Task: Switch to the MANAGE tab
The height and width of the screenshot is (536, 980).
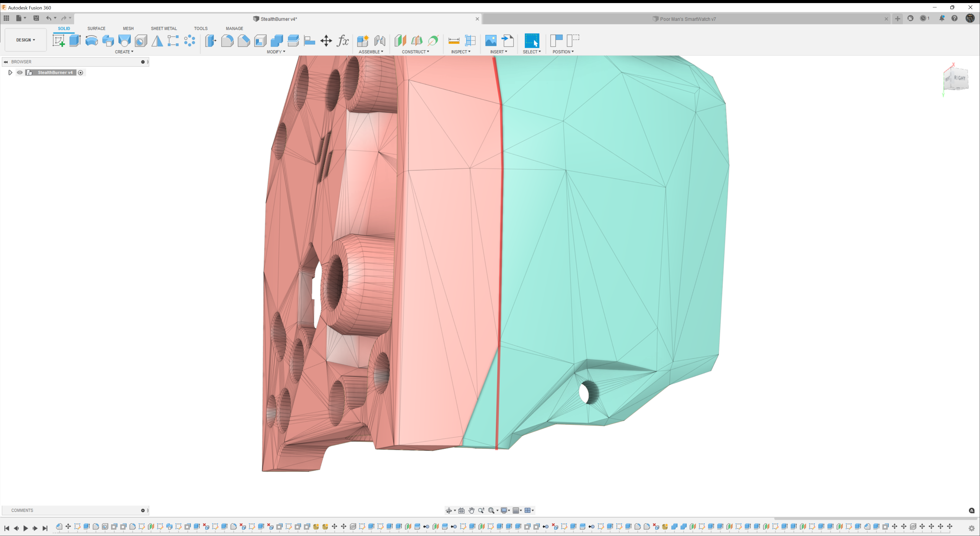Action: tap(234, 29)
